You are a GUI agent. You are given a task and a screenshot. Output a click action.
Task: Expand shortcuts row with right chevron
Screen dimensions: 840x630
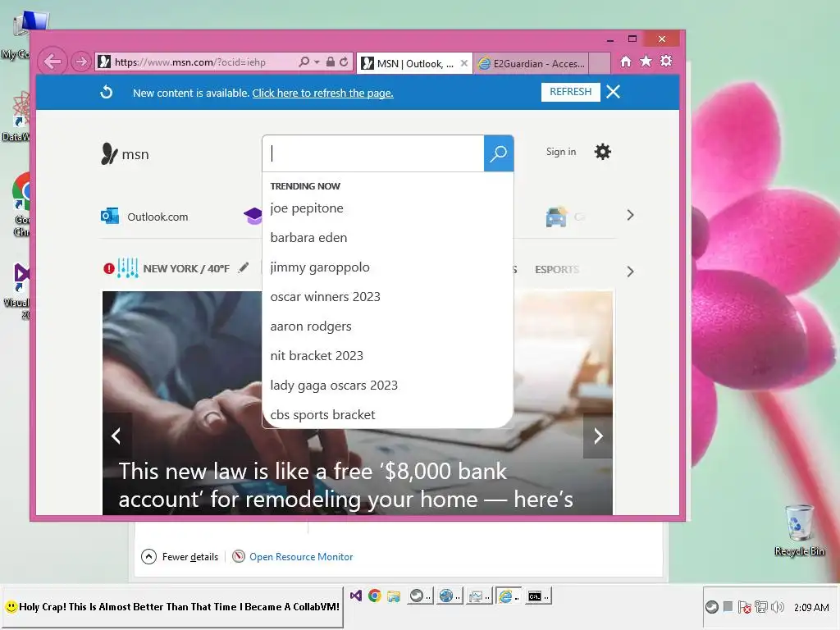(630, 216)
